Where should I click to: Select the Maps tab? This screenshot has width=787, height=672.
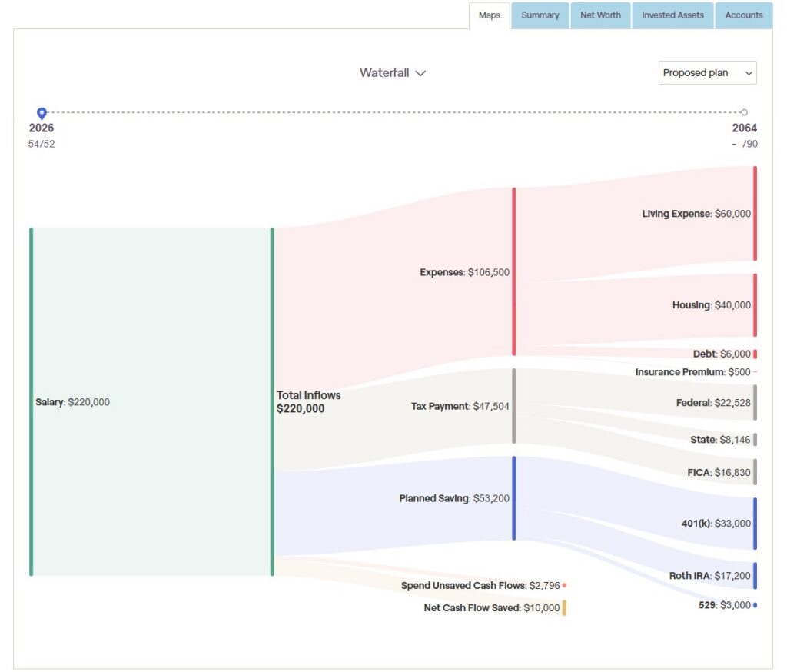click(x=490, y=15)
